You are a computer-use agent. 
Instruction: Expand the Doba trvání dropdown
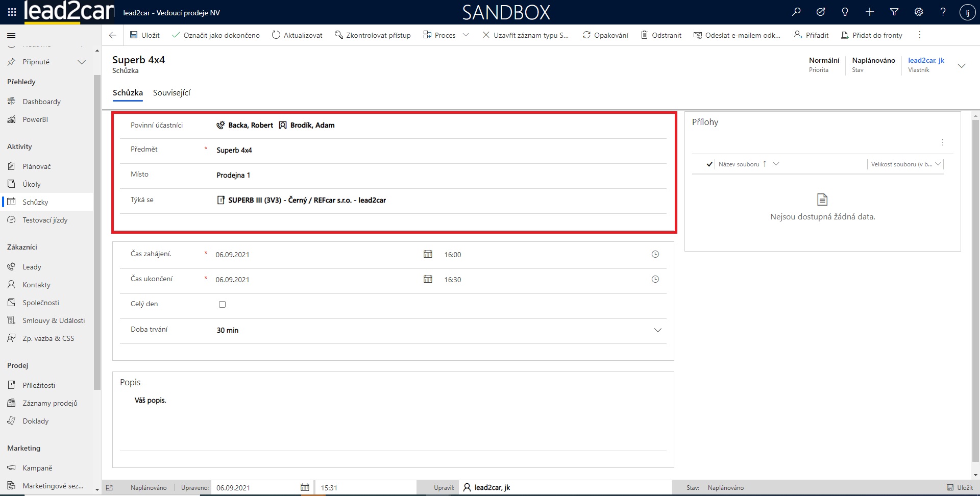(657, 330)
